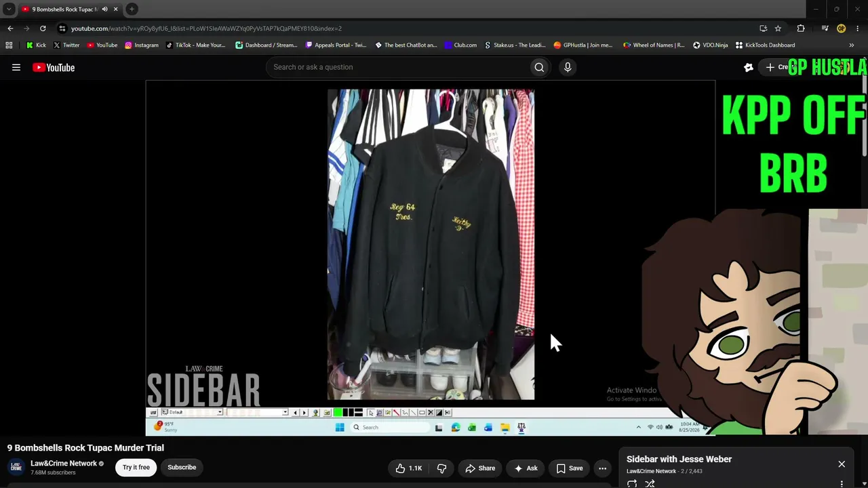Open the Instagram bookmark
Screen dimensions: 868x488
coord(142,45)
